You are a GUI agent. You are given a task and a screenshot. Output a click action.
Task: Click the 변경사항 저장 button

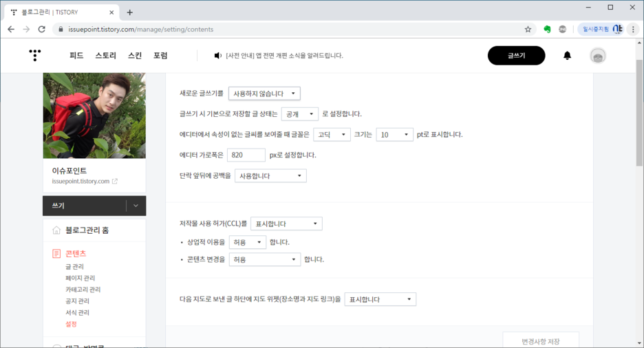[541, 340]
